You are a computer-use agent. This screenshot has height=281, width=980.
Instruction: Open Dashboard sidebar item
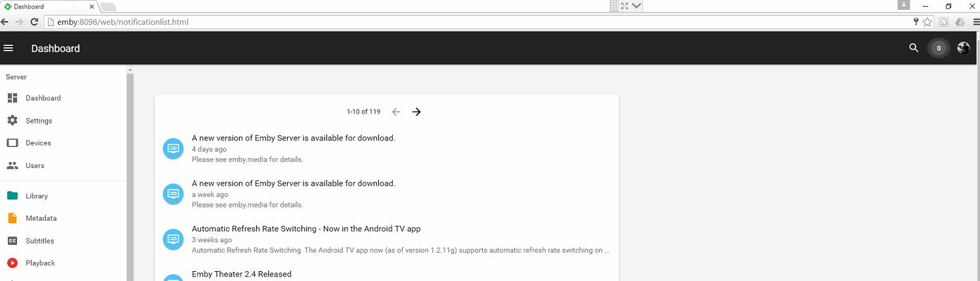click(63, 98)
